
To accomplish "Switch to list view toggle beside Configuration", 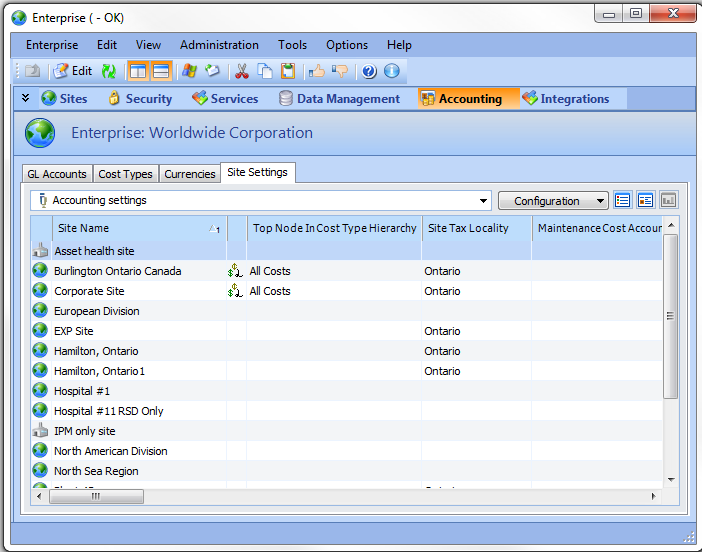I will click(x=623, y=200).
